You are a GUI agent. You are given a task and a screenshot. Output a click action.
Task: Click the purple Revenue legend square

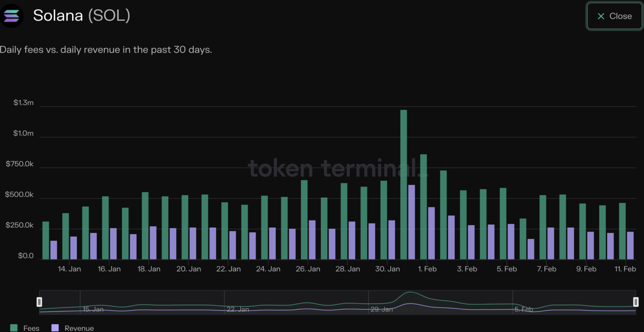(55, 328)
